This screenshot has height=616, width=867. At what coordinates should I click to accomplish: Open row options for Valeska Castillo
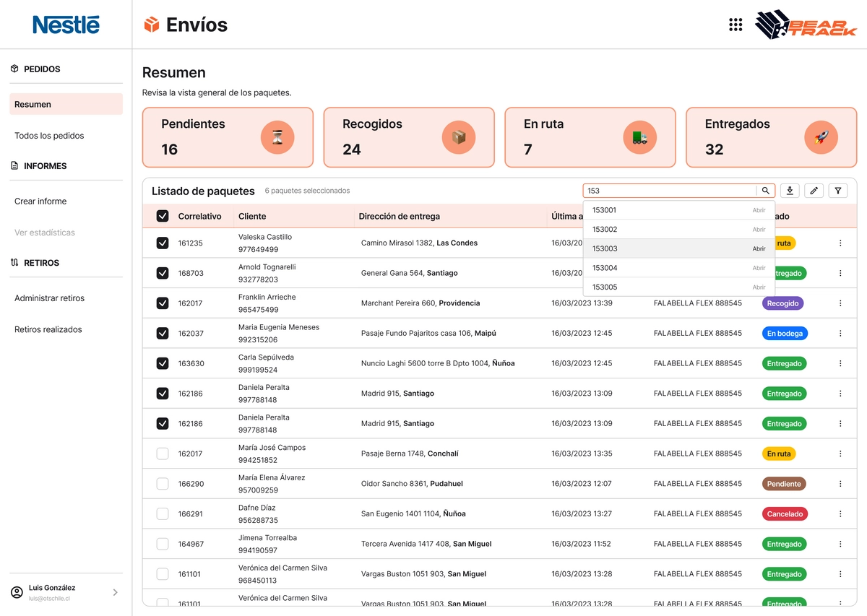pyautogui.click(x=840, y=243)
